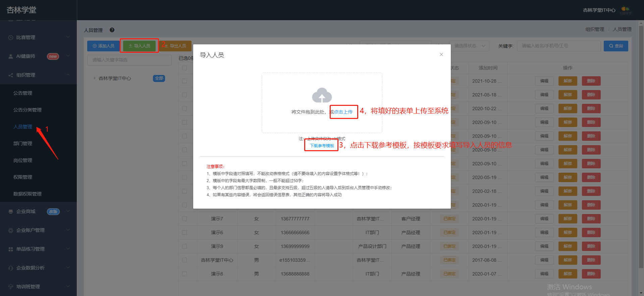Tick the checkbox for row 演示8
Viewport: 644px width, 296px height.
(184, 274)
